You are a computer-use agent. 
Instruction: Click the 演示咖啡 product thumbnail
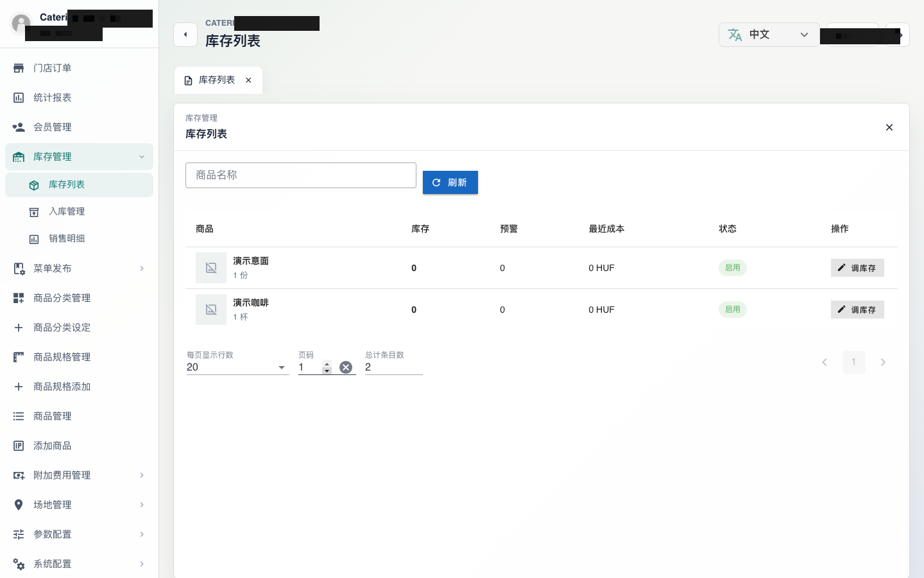[211, 310]
